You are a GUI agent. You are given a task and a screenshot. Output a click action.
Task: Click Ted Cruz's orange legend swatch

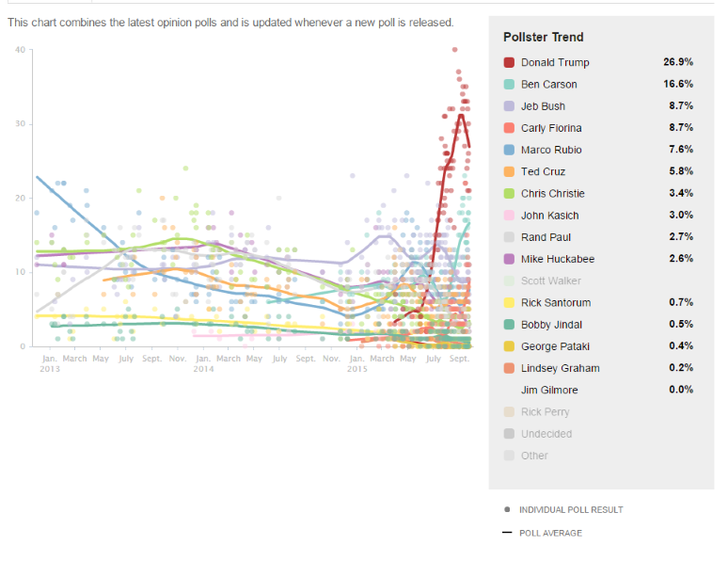click(x=509, y=171)
